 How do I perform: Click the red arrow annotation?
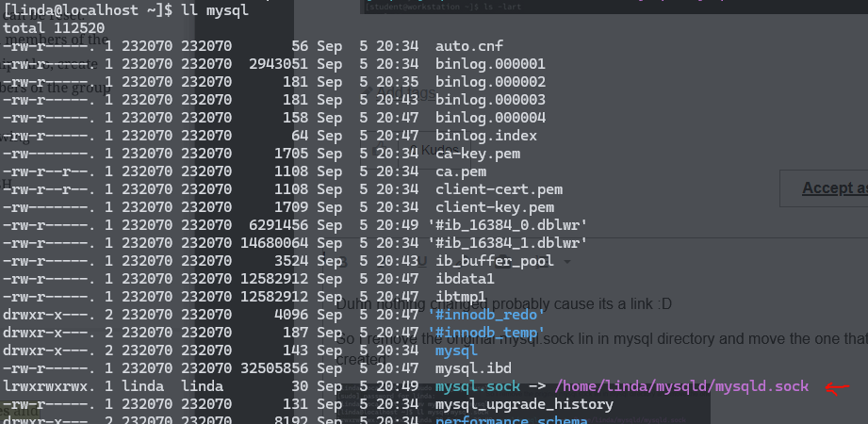coord(837,386)
